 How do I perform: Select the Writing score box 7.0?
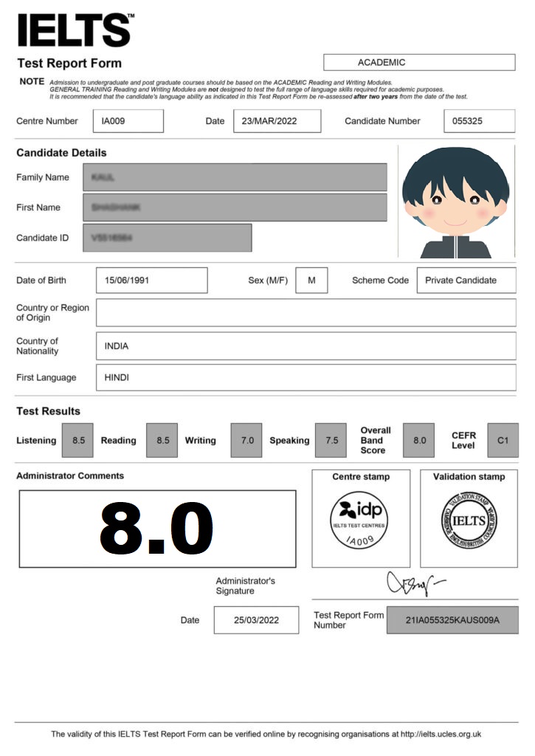(246, 441)
